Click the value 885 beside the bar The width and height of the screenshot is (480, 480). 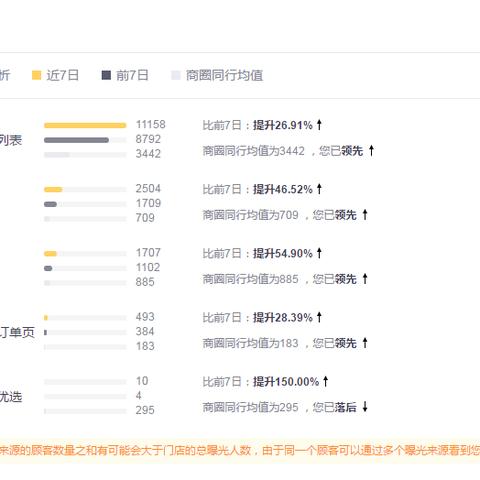(x=145, y=282)
